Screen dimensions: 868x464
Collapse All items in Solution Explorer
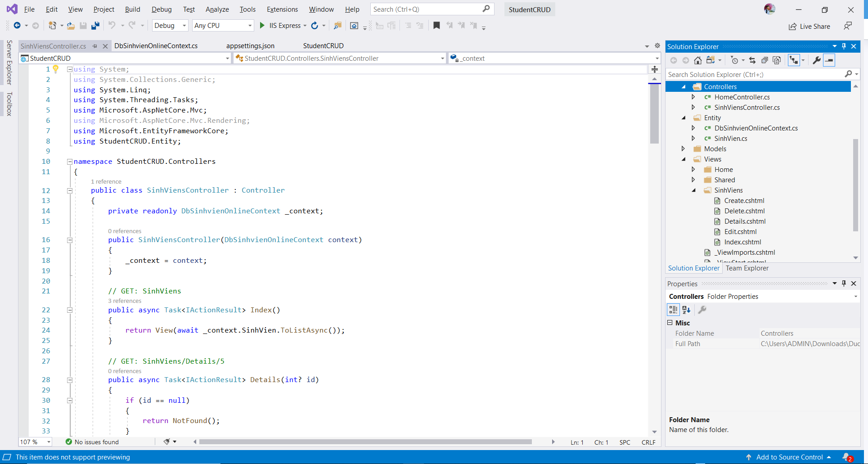click(x=765, y=60)
